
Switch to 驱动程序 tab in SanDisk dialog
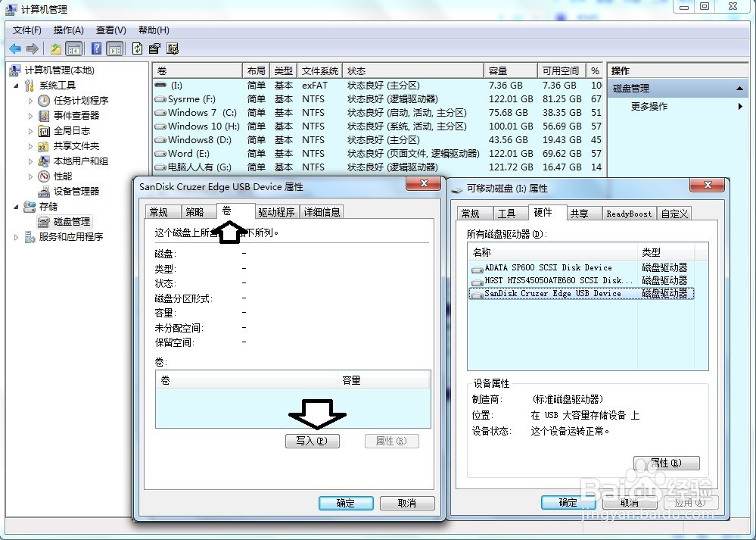(x=276, y=212)
